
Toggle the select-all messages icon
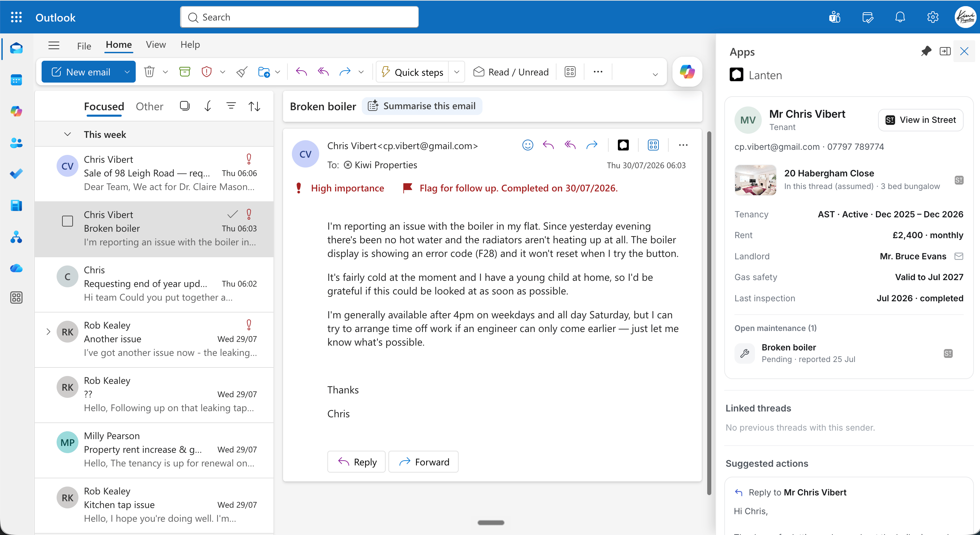tap(184, 106)
